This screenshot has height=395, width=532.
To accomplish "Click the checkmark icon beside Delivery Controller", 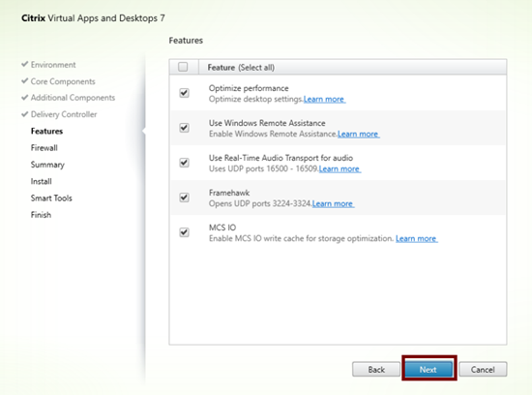I will click(x=24, y=114).
